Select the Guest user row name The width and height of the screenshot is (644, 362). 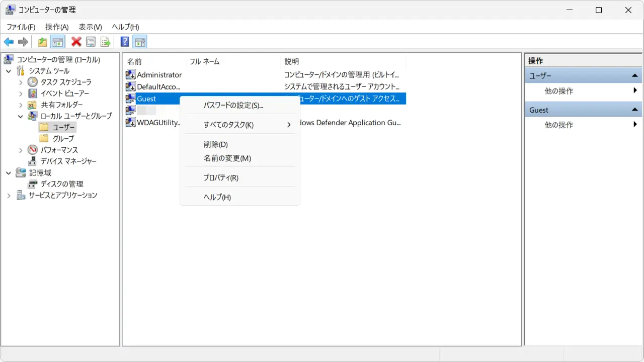146,99
